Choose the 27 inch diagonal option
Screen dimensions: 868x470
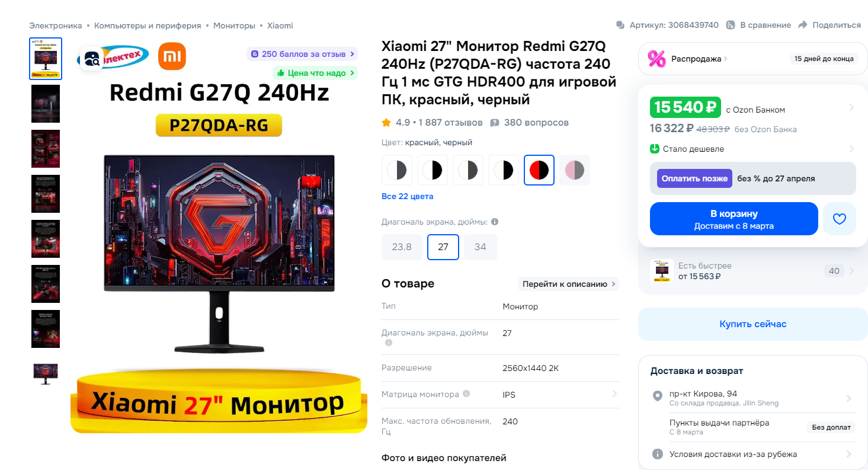point(443,247)
